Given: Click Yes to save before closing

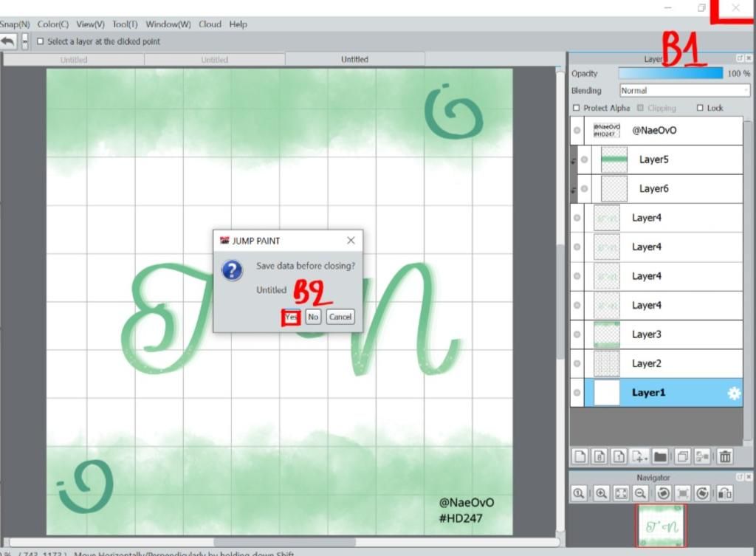Looking at the screenshot, I should [291, 317].
